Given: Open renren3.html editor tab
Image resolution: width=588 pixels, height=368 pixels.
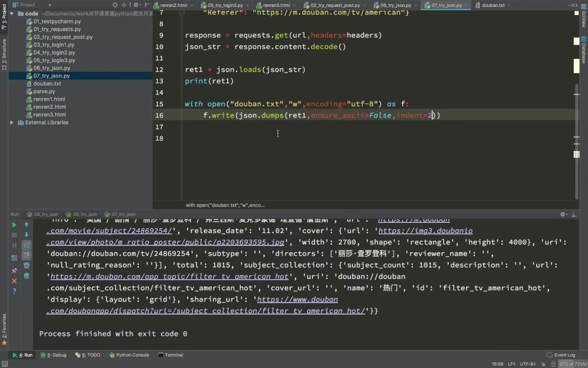Looking at the screenshot, I should click(276, 5).
